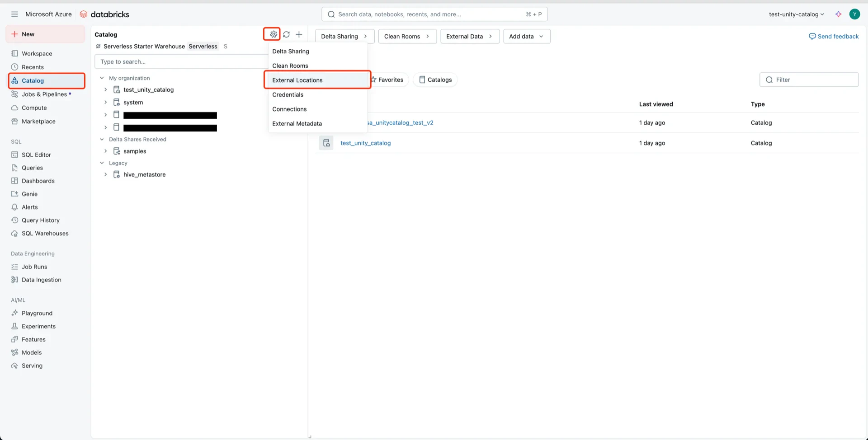Open the Databricks Assistant sparkle icon
The image size is (868, 440).
838,14
